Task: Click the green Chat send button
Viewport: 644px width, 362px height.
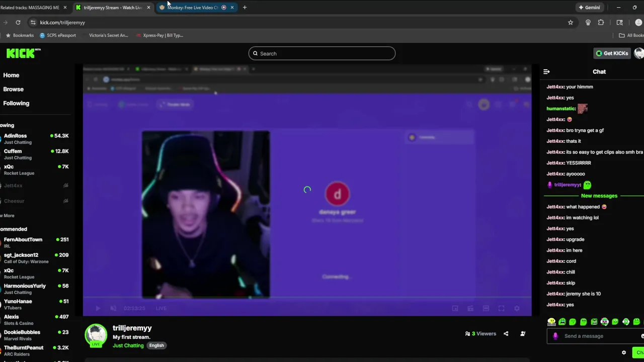Action: [637, 352]
